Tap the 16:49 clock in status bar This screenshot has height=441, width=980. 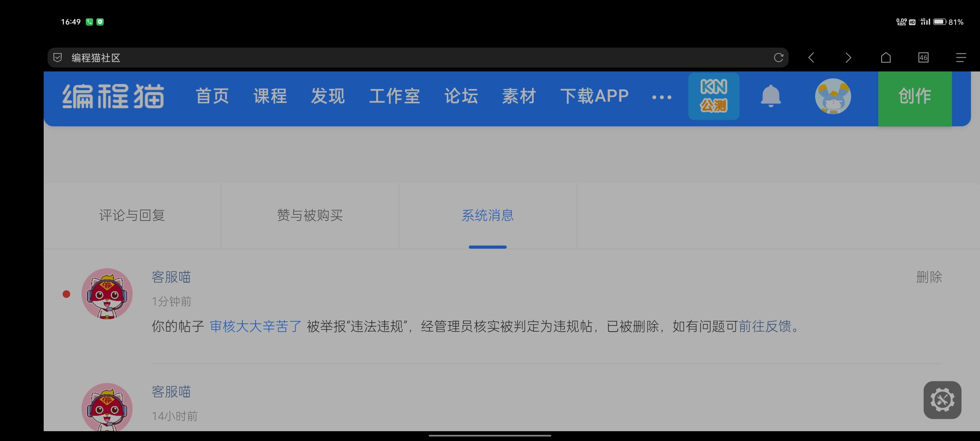click(71, 22)
